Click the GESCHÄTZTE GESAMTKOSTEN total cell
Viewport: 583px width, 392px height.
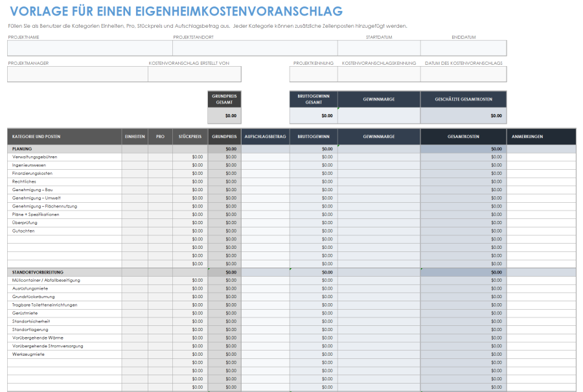click(x=465, y=114)
